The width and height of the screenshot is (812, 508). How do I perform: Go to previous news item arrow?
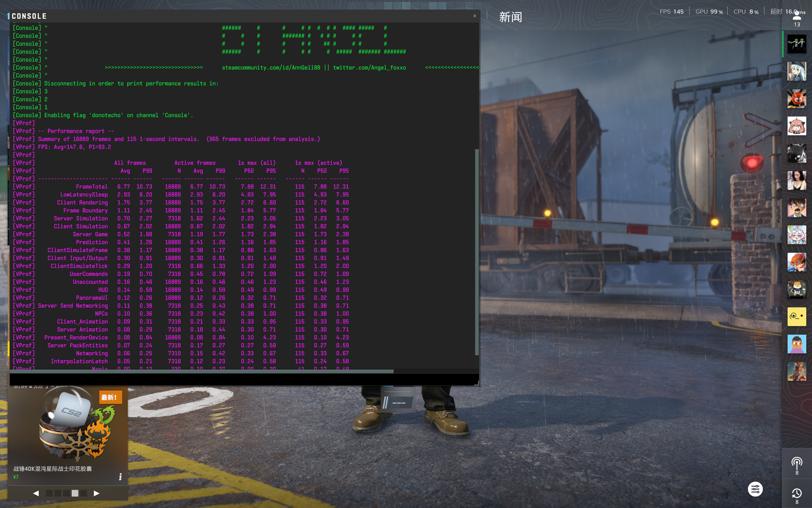pos(36,493)
